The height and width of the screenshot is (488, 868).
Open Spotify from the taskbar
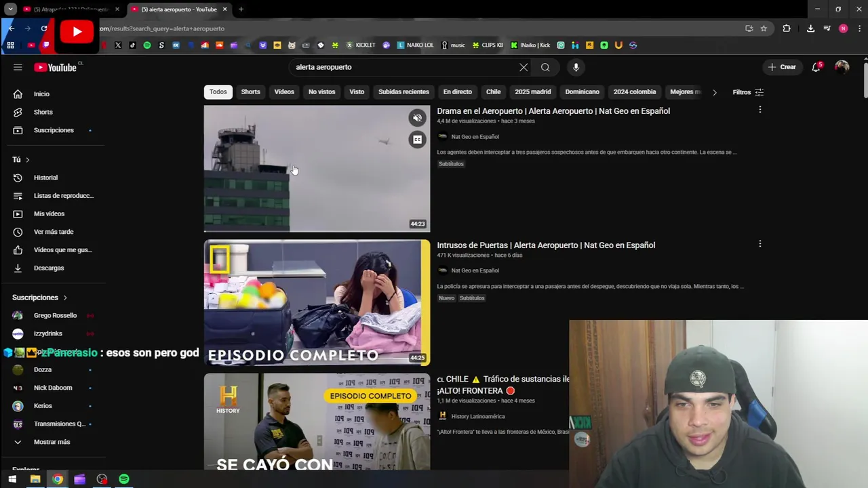pyautogui.click(x=124, y=479)
